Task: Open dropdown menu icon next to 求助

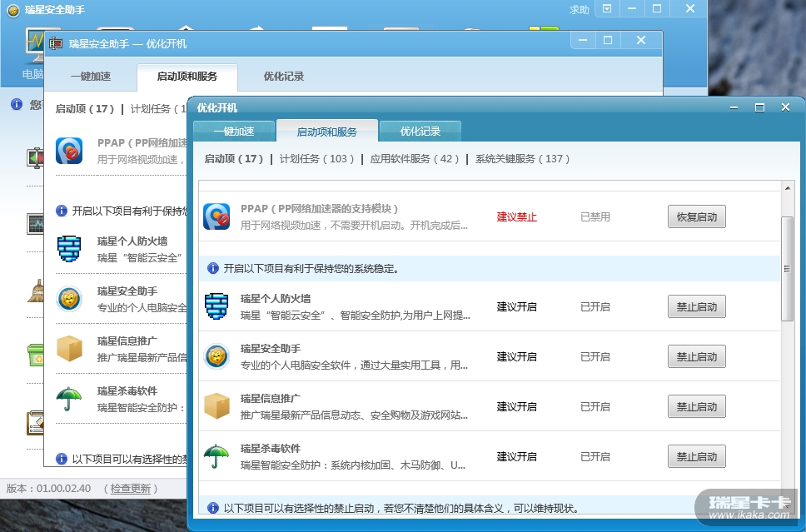Action: pyautogui.click(x=607, y=8)
